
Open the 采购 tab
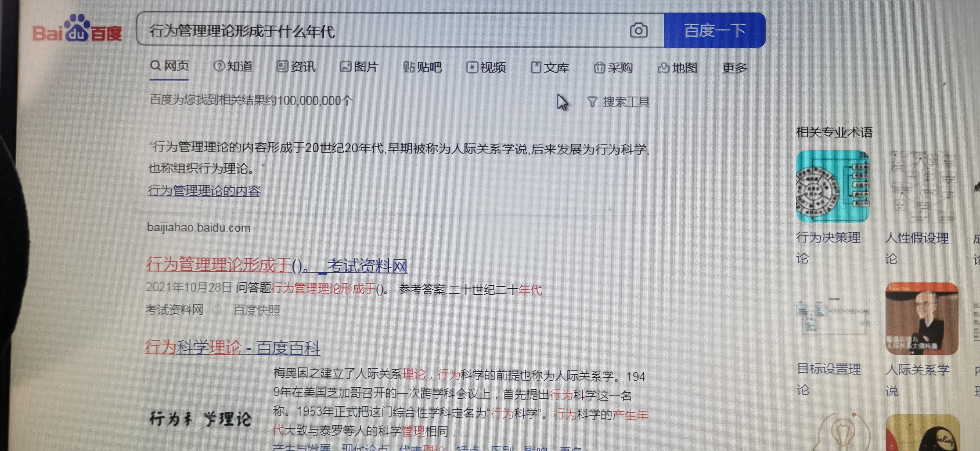613,68
